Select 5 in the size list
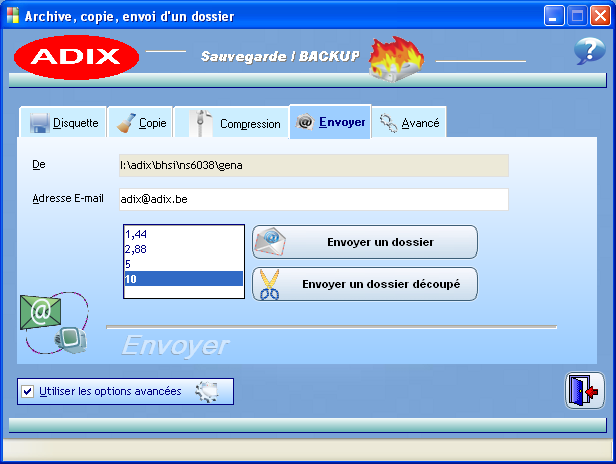616x464 pixels. point(183,264)
